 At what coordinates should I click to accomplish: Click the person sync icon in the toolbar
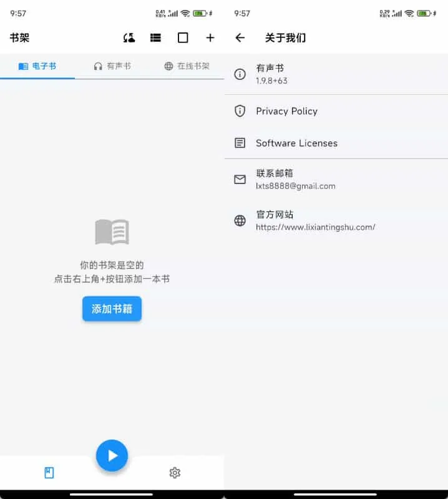[x=129, y=38]
